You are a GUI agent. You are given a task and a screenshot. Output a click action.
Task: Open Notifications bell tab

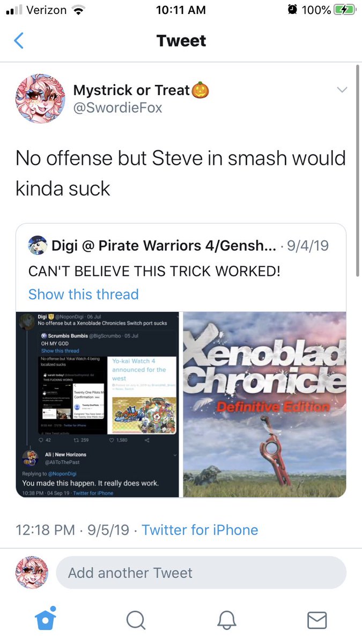[x=227, y=620]
